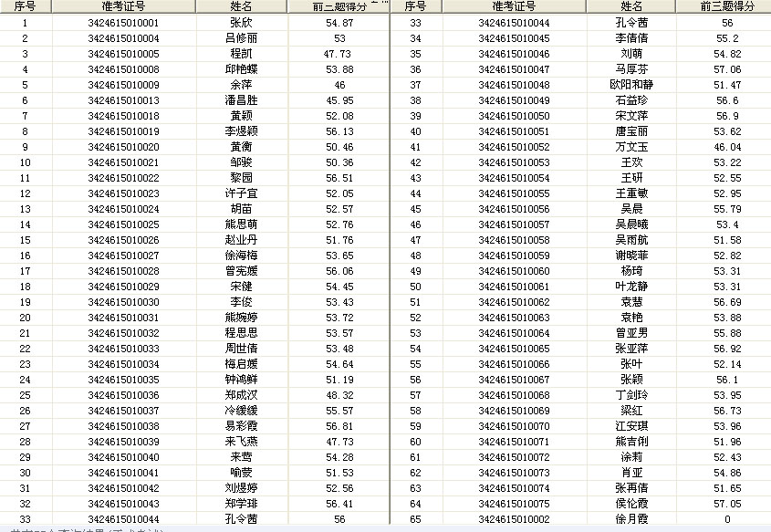Click exam number 3424615010008
This screenshot has height=532, width=771.
point(123,69)
